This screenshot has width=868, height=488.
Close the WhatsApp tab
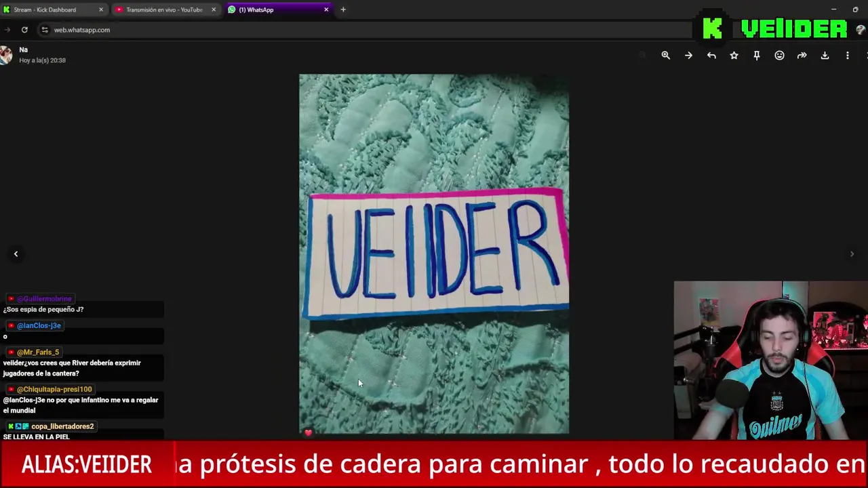tap(326, 9)
